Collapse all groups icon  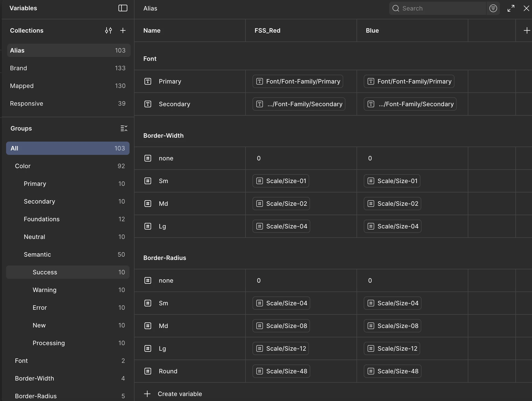[124, 128]
